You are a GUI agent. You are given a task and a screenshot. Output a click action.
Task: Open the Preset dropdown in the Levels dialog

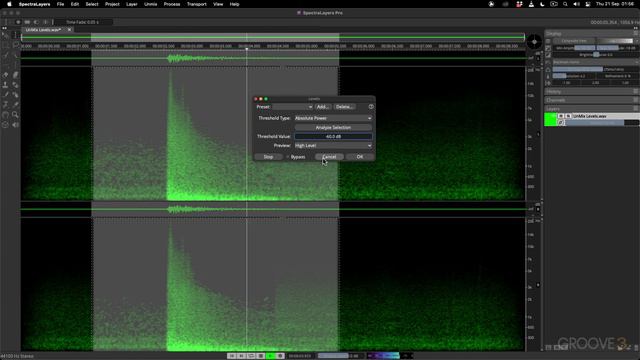click(x=293, y=107)
